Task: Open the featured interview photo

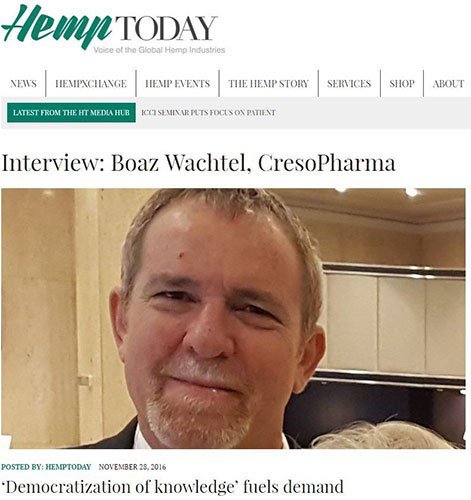Action: 233,318
